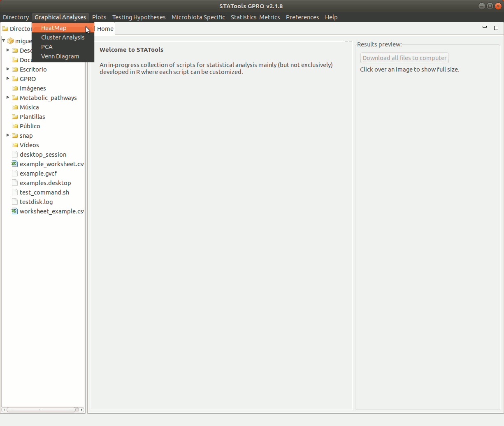The width and height of the screenshot is (504, 426).
Task: Collapse the root home directory node
Action: (x=4, y=41)
